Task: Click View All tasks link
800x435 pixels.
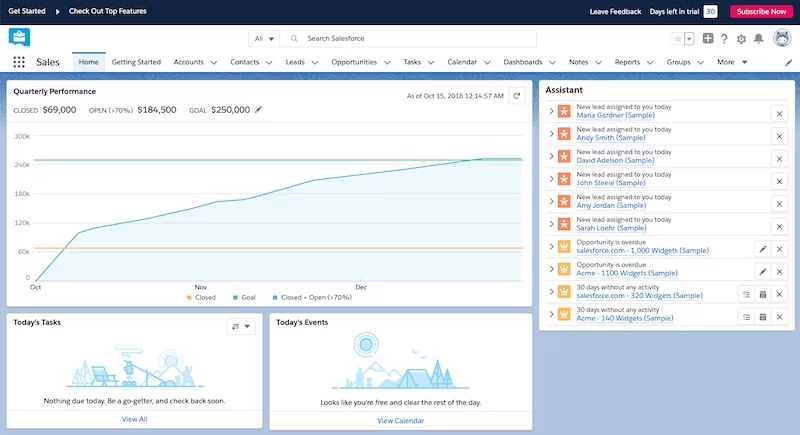Action: click(x=134, y=419)
